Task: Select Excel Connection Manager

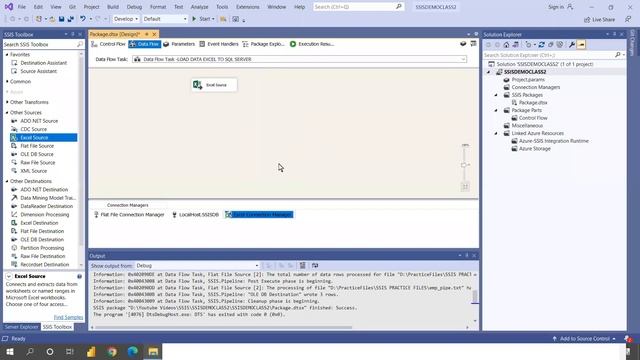Action: [259, 215]
